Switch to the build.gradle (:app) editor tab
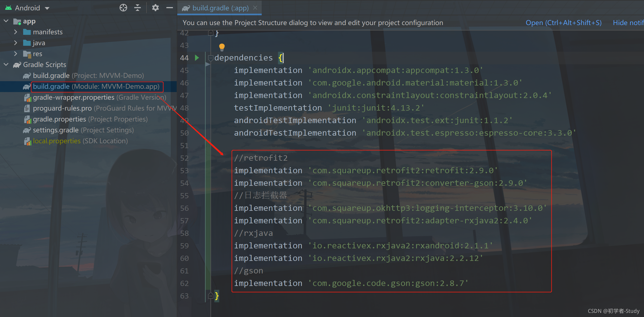This screenshot has height=317, width=644. tap(220, 8)
